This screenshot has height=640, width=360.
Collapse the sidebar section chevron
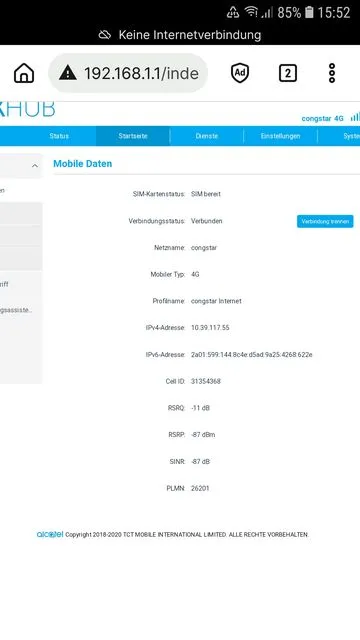click(x=35, y=166)
